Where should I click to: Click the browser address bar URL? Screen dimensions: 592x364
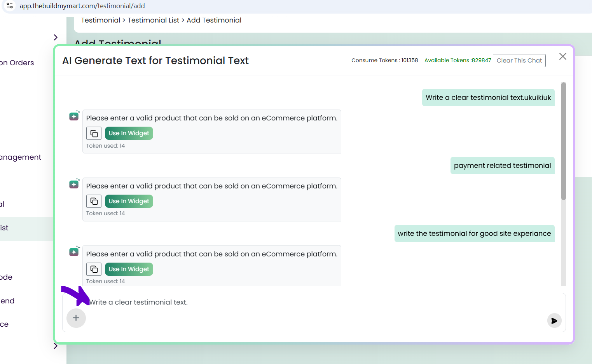82,6
